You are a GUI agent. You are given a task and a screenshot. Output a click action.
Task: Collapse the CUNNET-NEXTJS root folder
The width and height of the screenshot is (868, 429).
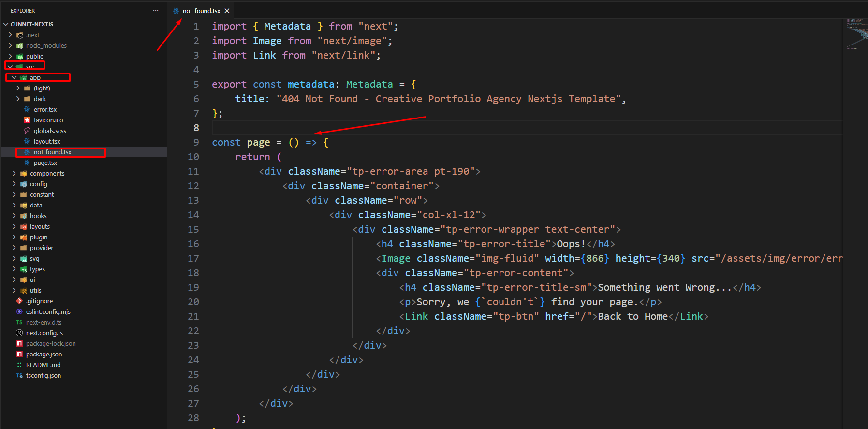pos(6,24)
